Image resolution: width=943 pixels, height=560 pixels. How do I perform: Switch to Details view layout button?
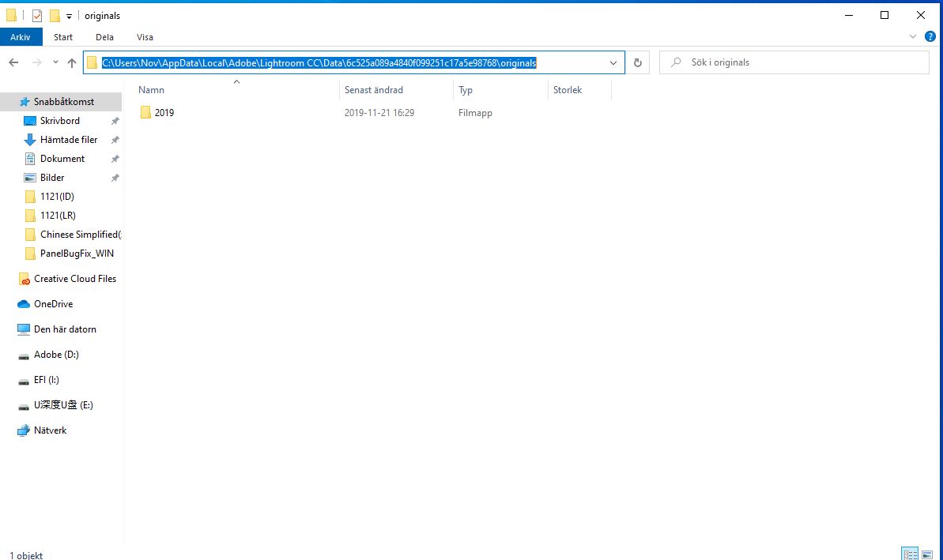coord(909,554)
